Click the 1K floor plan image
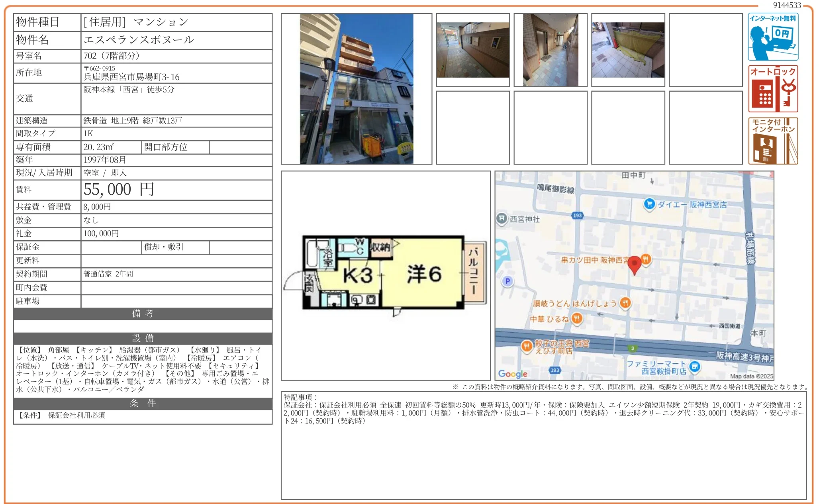Screen dimensions: 819x504 (x=385, y=274)
